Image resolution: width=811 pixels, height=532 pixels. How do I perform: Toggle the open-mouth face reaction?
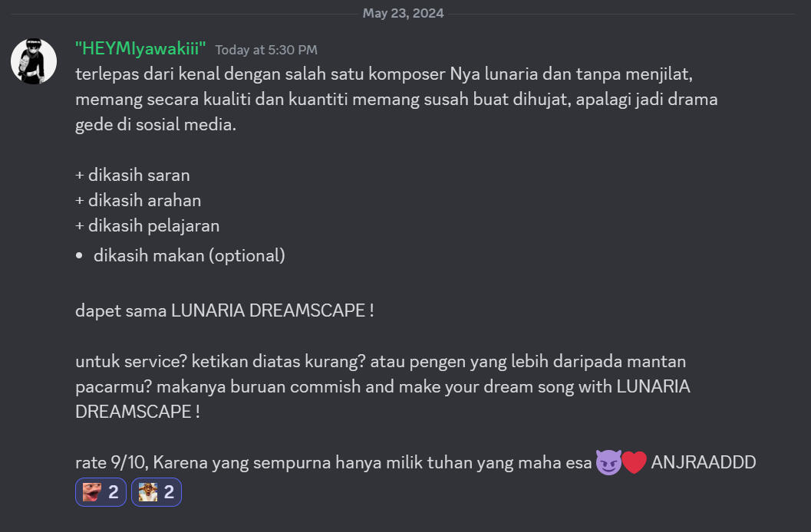coord(101,491)
